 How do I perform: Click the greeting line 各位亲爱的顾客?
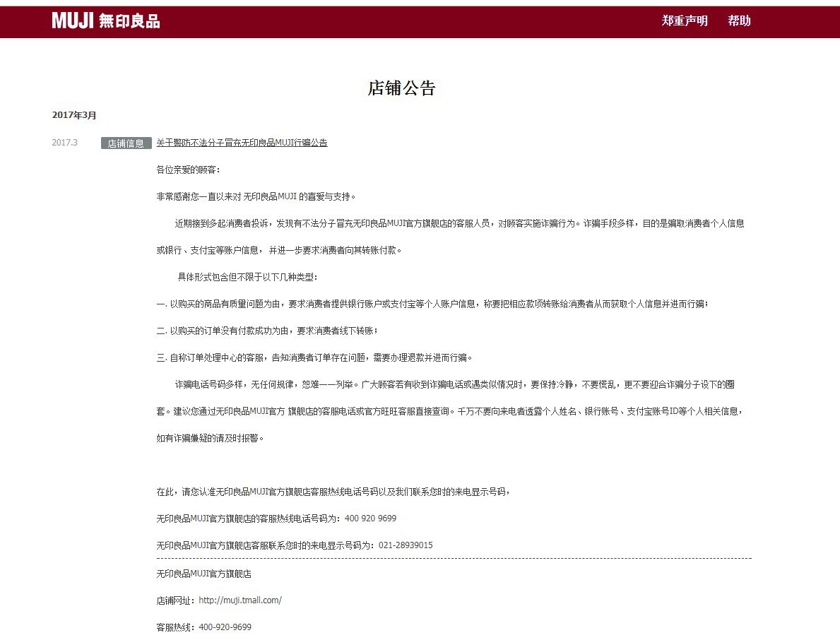tap(188, 170)
